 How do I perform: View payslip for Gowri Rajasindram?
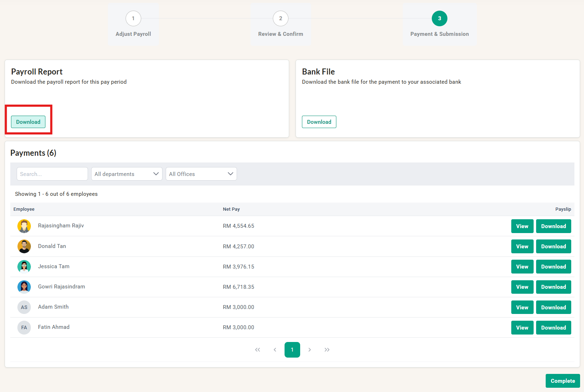522,287
